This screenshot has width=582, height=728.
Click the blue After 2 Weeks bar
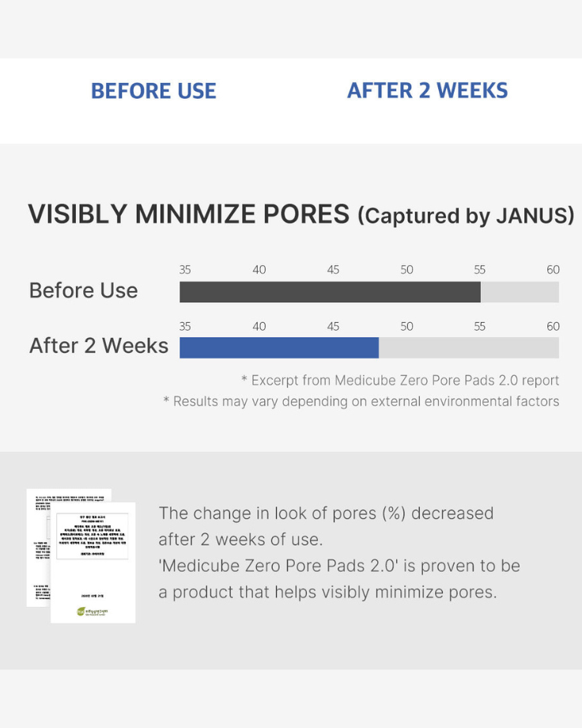pyautogui.click(x=278, y=348)
